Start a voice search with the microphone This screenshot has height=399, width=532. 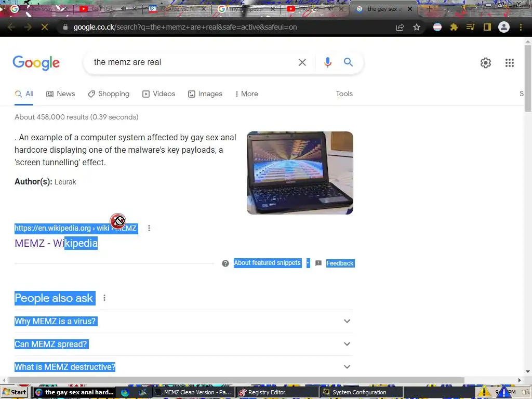327,62
